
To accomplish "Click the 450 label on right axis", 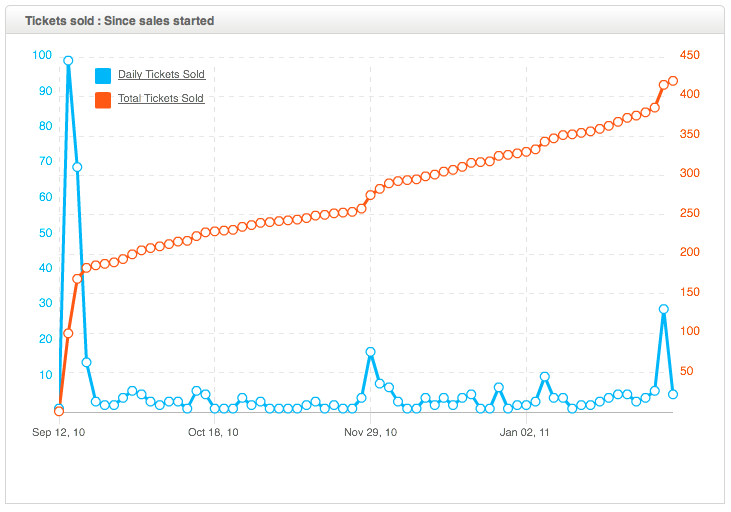I will pyautogui.click(x=689, y=56).
